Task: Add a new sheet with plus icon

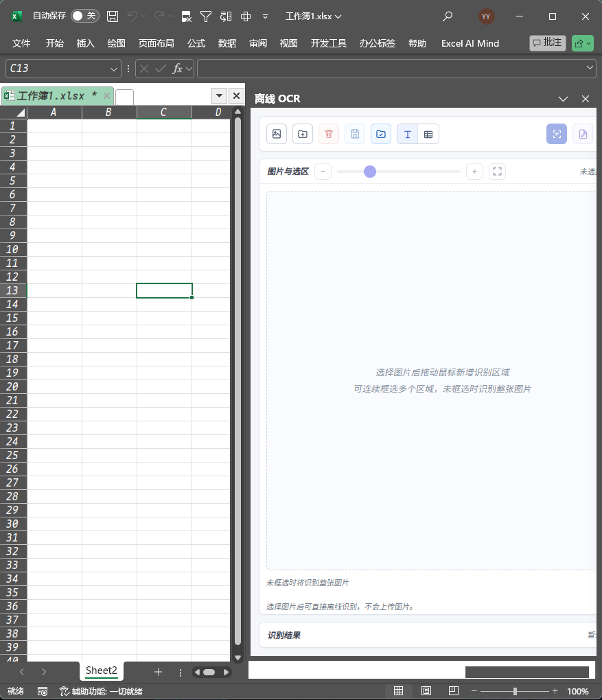Action: pos(158,672)
